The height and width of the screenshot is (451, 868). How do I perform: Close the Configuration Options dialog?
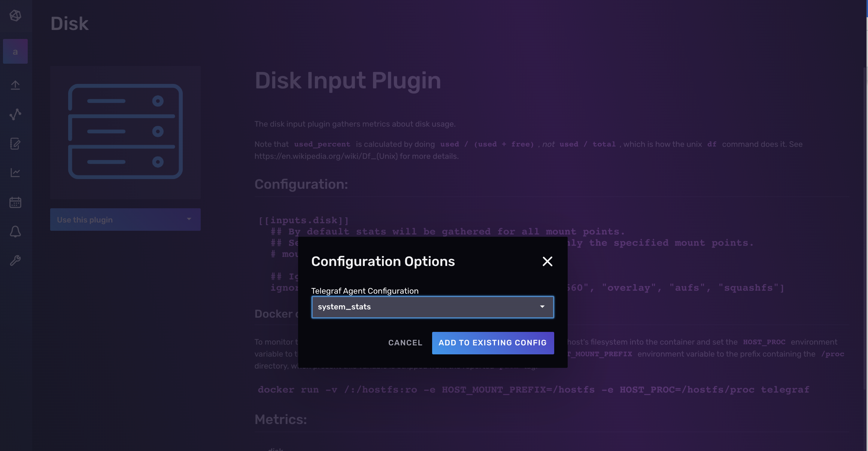click(547, 261)
